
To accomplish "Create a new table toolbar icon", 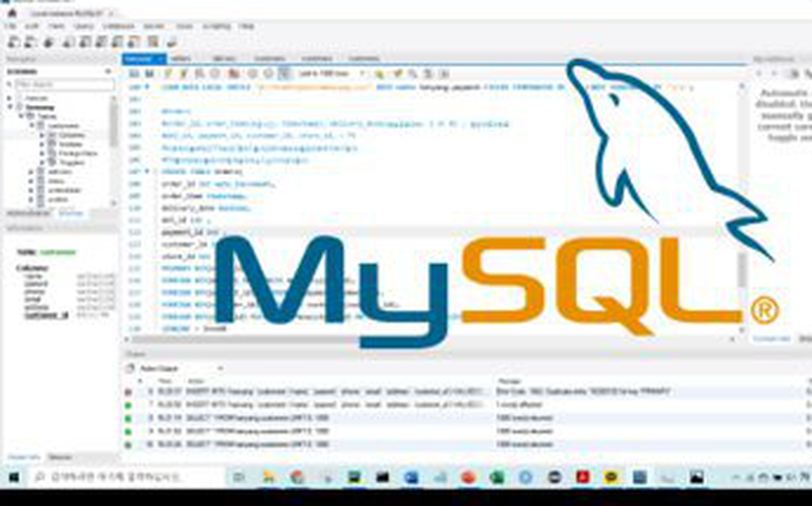I will 86,42.
